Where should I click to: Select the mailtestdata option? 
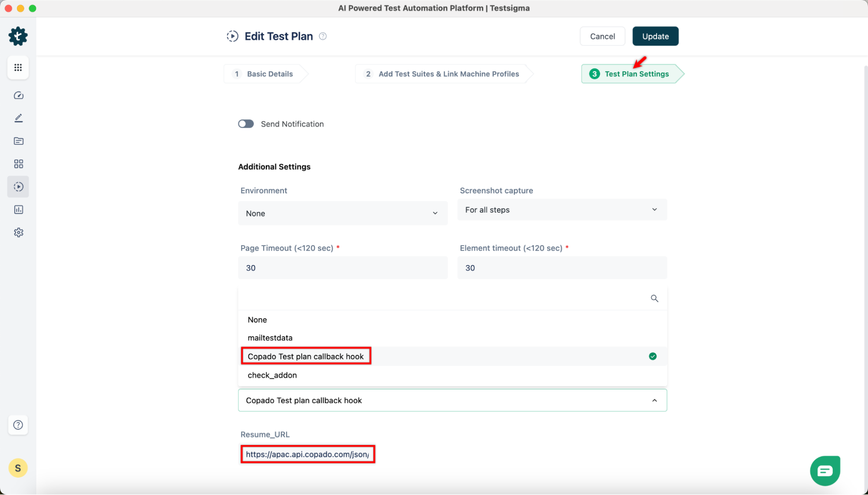(x=270, y=338)
